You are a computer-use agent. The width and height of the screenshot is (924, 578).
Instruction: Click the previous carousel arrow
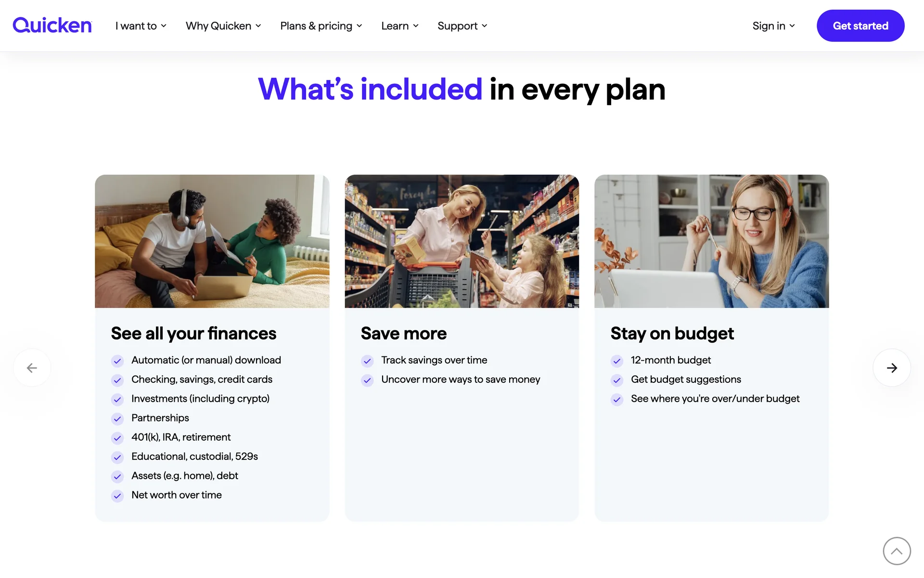(32, 368)
